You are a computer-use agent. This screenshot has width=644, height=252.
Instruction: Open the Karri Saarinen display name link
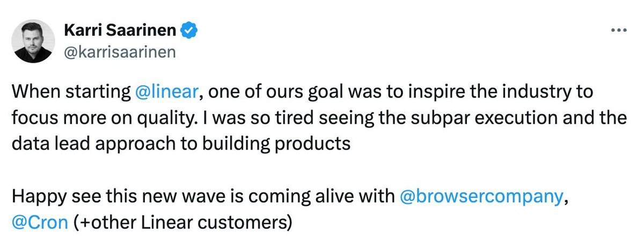(121, 32)
